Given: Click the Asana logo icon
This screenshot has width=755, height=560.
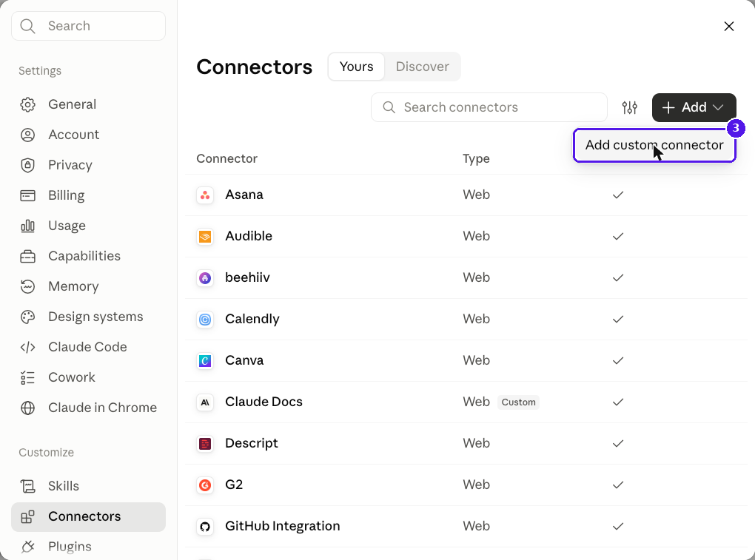Looking at the screenshot, I should [x=205, y=195].
